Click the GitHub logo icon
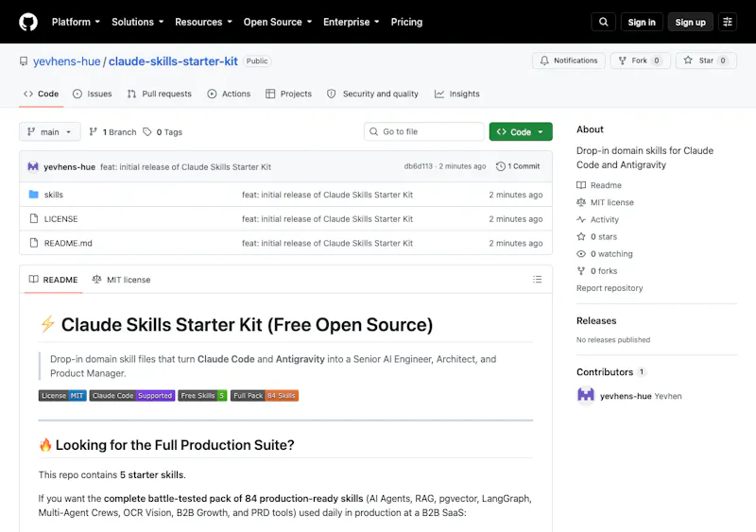This screenshot has width=756, height=532. pyautogui.click(x=28, y=22)
